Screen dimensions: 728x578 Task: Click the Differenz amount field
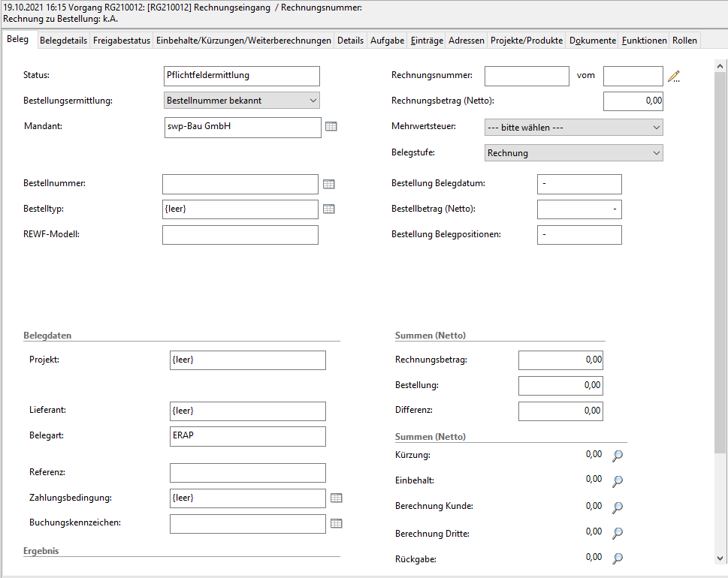(561, 411)
